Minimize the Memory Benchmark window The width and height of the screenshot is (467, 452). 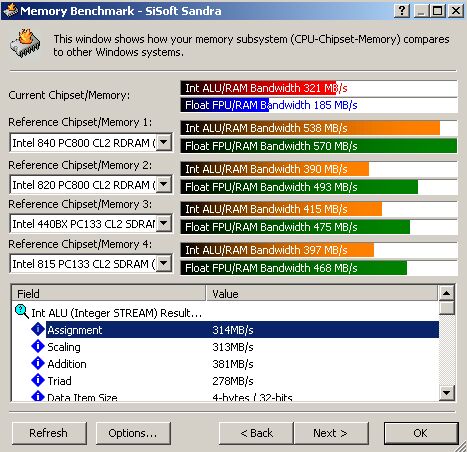(421, 11)
